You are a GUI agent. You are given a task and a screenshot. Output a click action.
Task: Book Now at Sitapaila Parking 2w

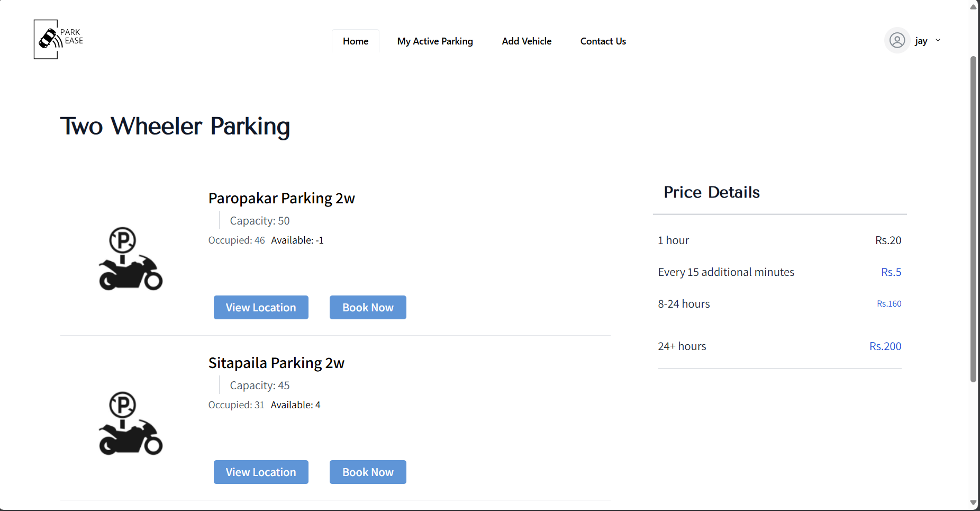pos(368,472)
